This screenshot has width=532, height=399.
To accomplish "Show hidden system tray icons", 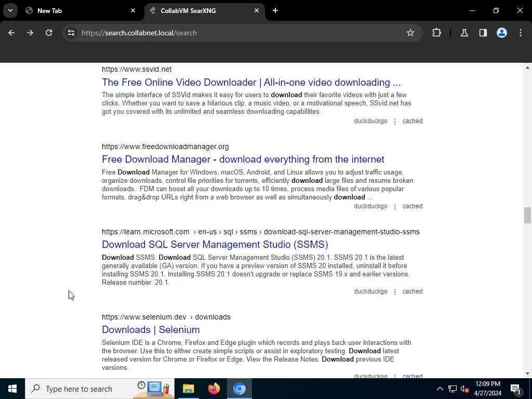I will pyautogui.click(x=440, y=389).
